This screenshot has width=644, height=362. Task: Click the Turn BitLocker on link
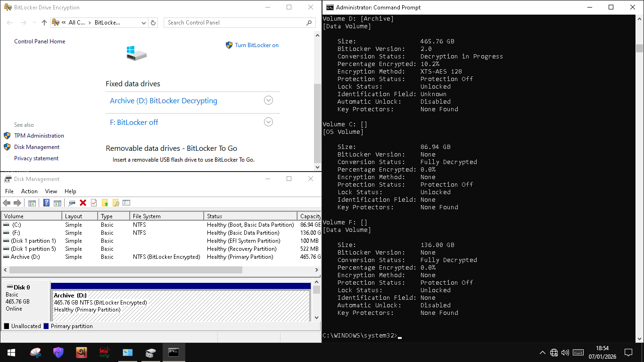coord(256,45)
